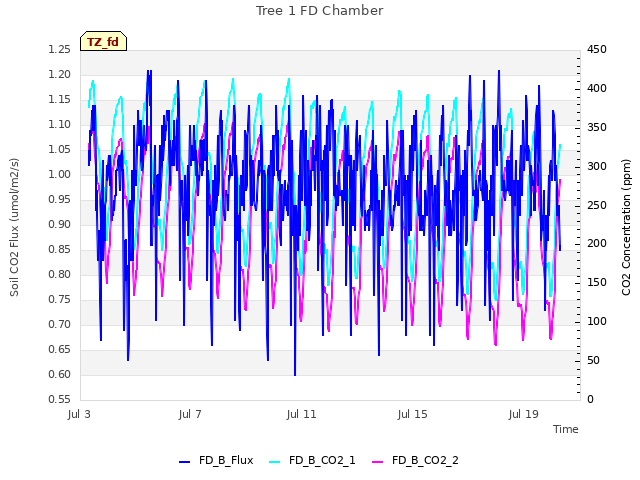This screenshot has width=640, height=480.
Task: Click the 100 right axis value
Action: [597, 322]
